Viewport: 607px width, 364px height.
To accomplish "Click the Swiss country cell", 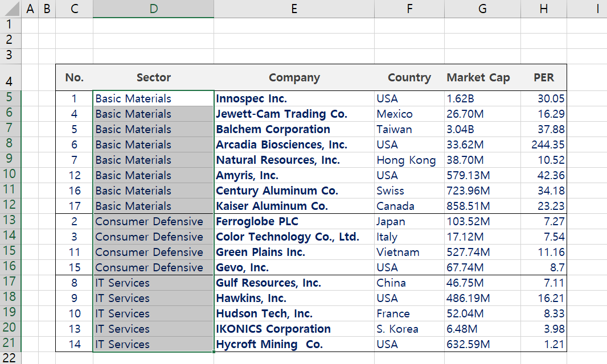I will coord(409,191).
